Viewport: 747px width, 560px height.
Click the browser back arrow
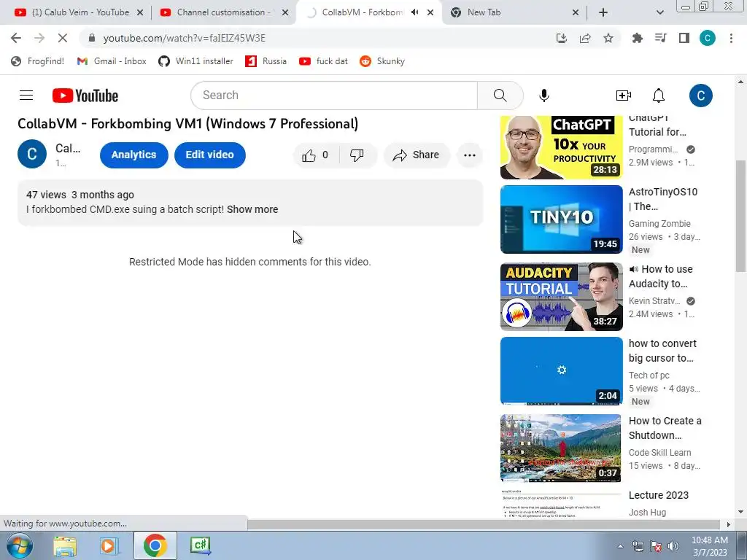16,38
